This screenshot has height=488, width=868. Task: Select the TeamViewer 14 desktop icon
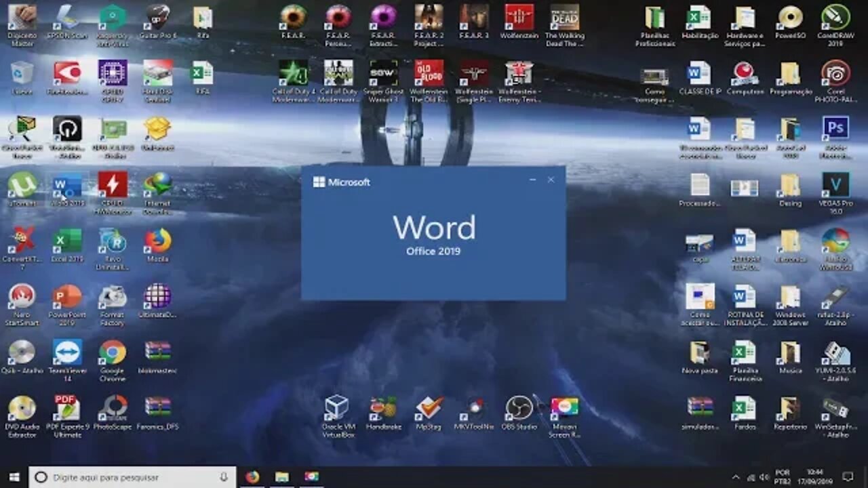[x=67, y=360]
